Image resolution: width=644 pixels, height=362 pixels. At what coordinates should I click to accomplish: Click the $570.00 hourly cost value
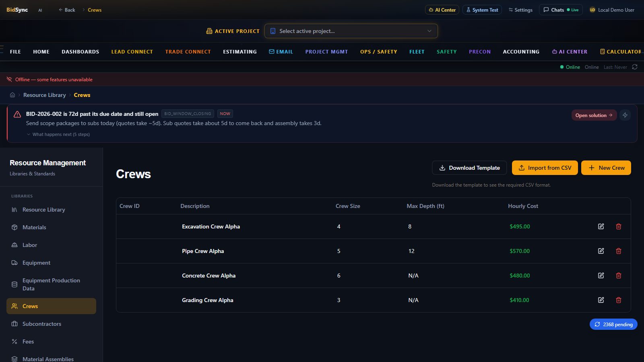click(520, 251)
